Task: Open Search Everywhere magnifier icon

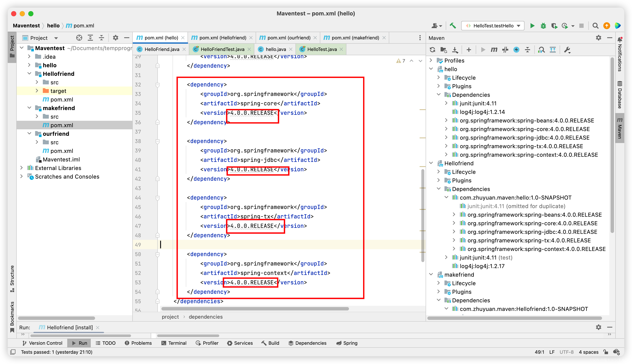Action: [x=595, y=26]
